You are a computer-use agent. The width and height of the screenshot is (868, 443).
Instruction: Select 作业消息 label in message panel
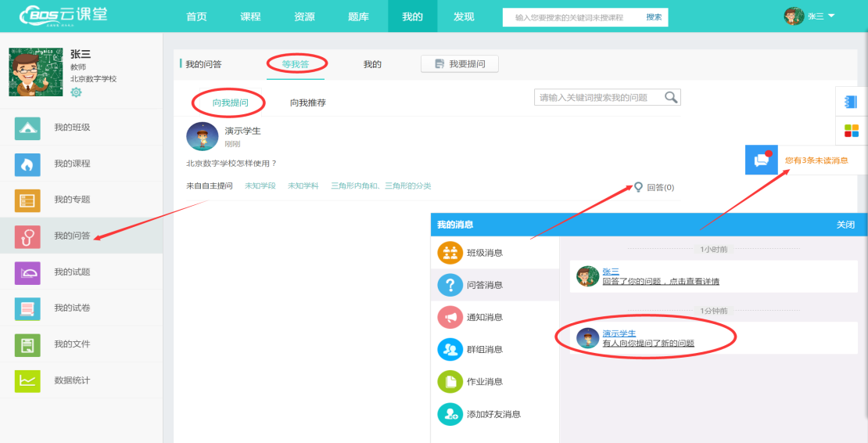tap(485, 381)
